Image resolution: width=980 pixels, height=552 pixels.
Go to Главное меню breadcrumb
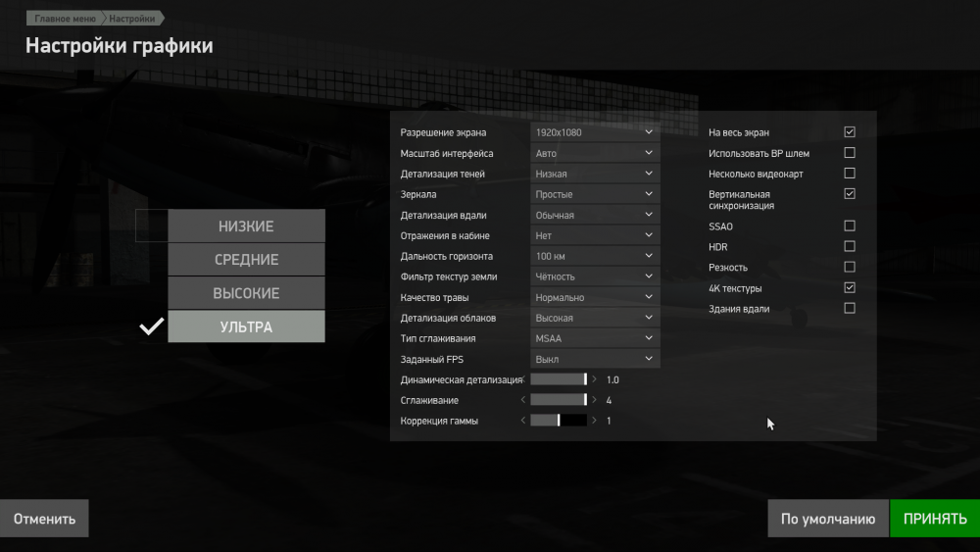pos(65,18)
